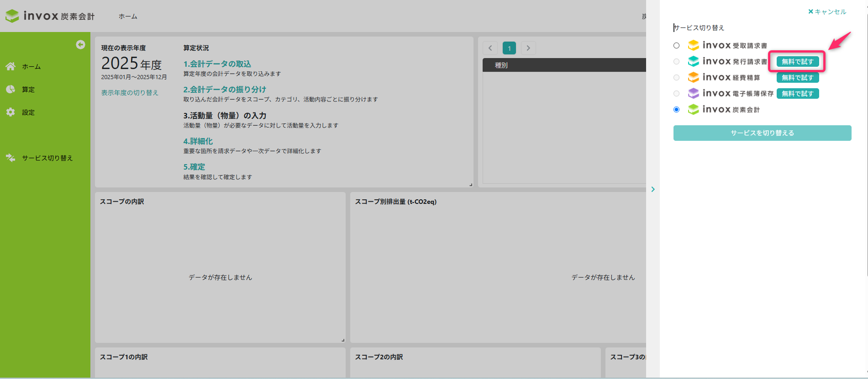Click the スコープ別排出量 (t-CO2eq) panel title
This screenshot has width=868, height=379.
click(x=396, y=202)
